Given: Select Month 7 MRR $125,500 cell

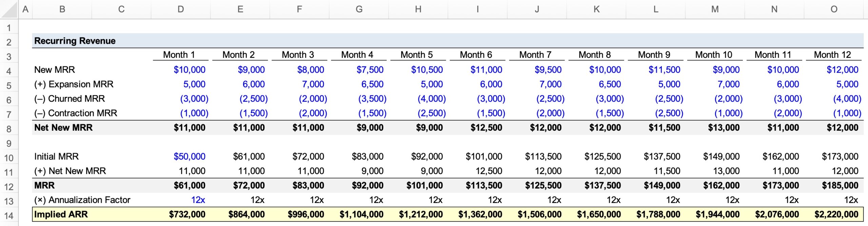Looking at the screenshot, I should [x=537, y=186].
